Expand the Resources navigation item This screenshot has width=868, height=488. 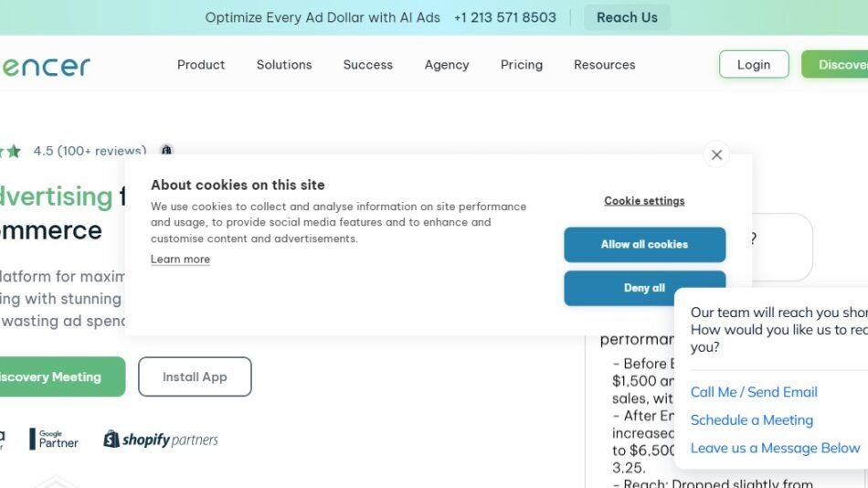coord(604,65)
